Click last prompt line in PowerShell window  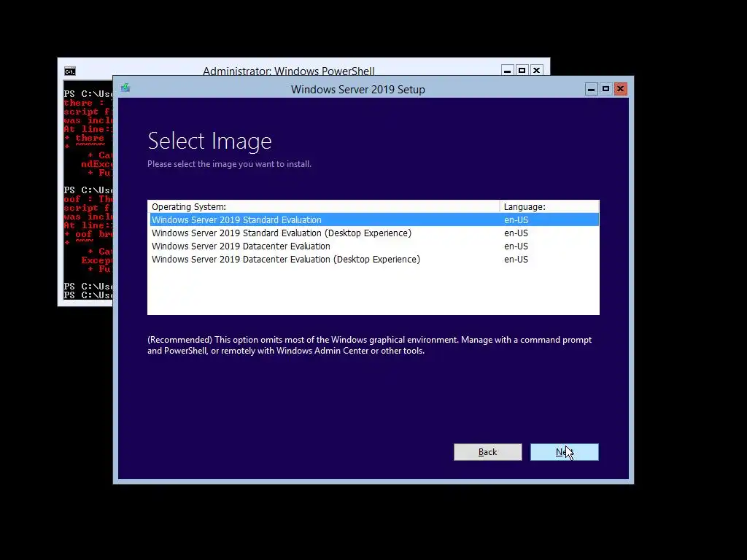click(88, 295)
